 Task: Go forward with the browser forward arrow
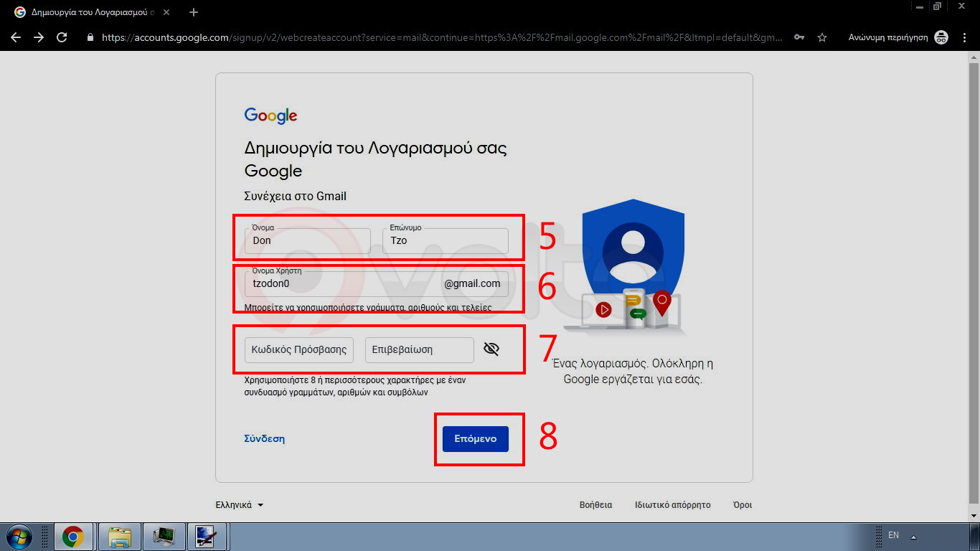coord(39,37)
